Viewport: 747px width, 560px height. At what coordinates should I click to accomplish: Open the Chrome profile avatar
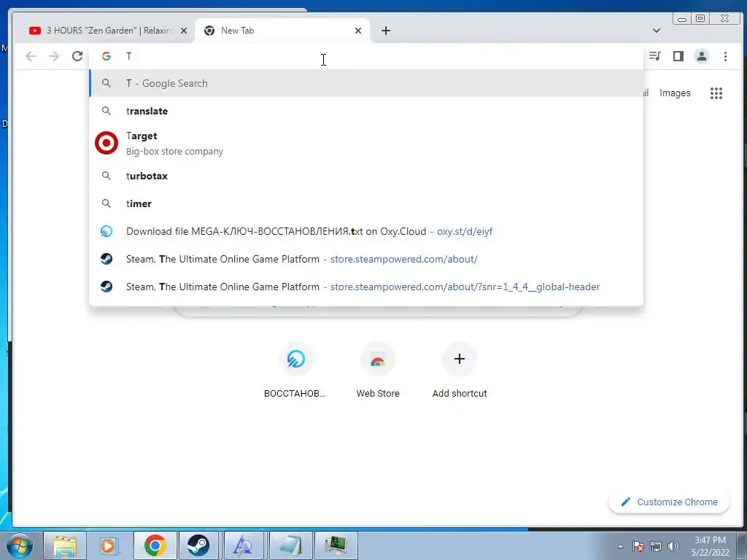(x=701, y=56)
